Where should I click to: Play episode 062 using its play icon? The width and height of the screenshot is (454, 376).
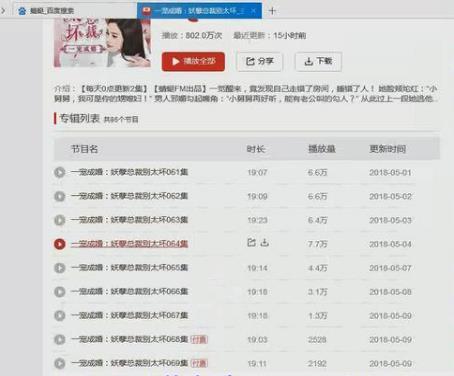(60, 196)
